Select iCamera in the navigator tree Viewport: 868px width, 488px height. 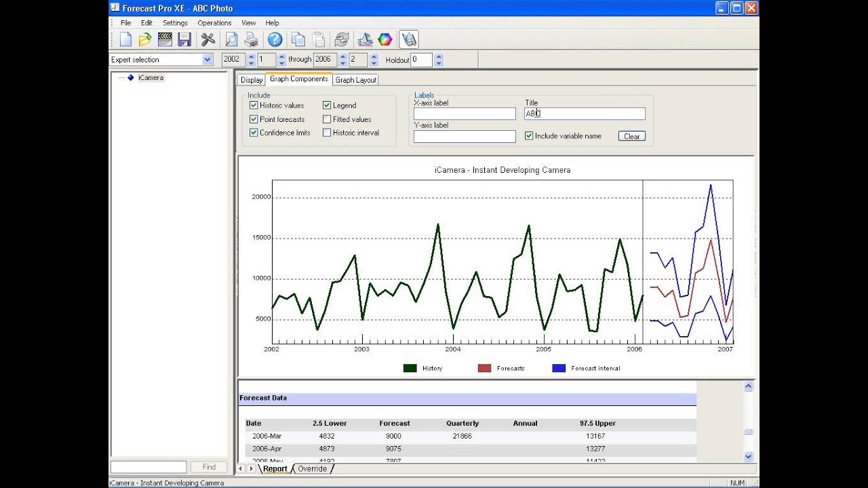[x=151, y=78]
